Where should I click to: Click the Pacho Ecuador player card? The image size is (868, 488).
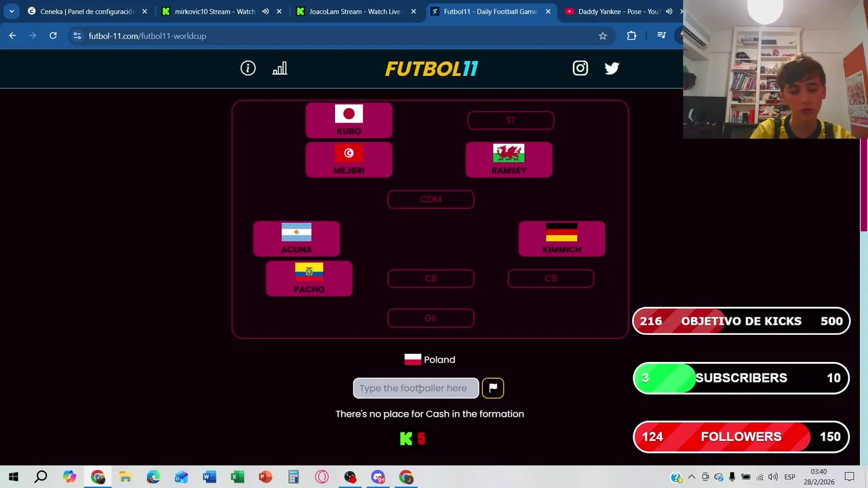point(309,279)
